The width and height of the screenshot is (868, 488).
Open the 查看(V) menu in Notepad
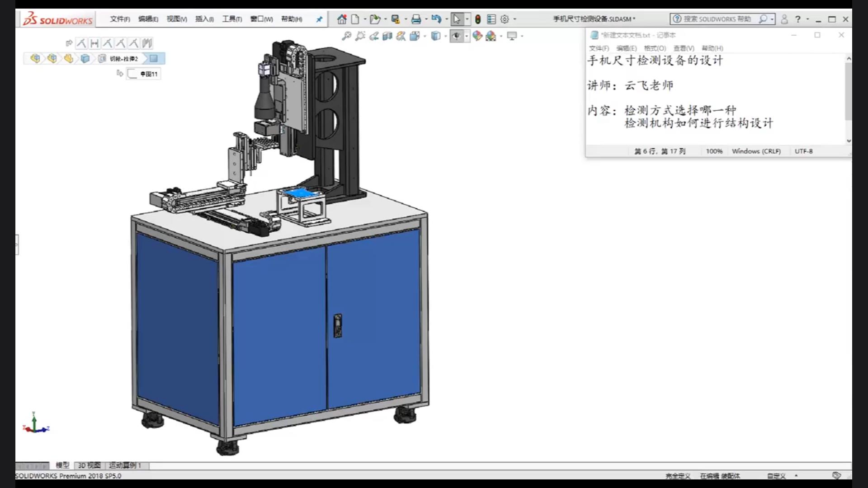coord(684,48)
